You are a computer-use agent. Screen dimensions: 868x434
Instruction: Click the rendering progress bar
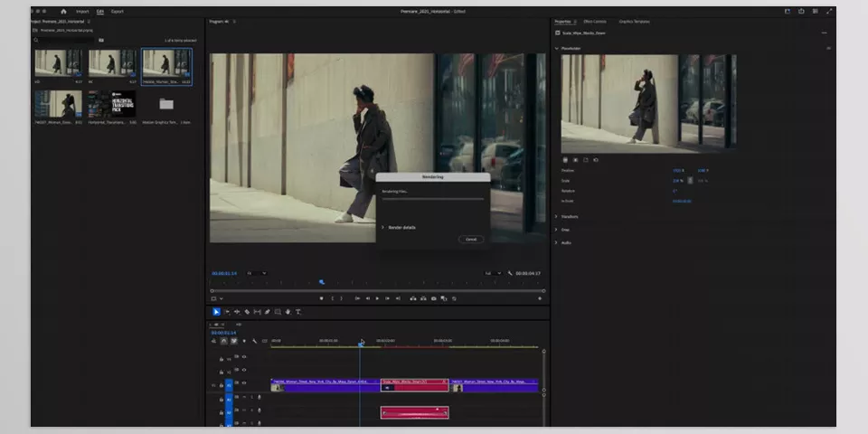433,198
